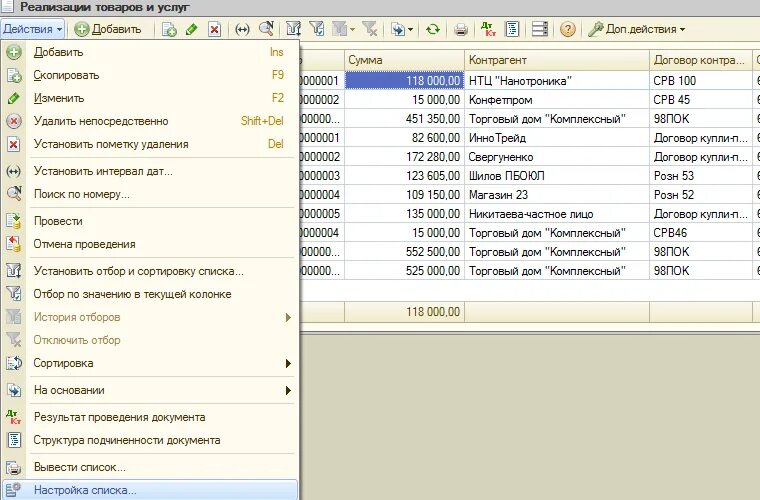Image resolution: width=760 pixels, height=500 pixels.
Task: Open the 'based on' toolbar dropdown
Action: pos(402,30)
